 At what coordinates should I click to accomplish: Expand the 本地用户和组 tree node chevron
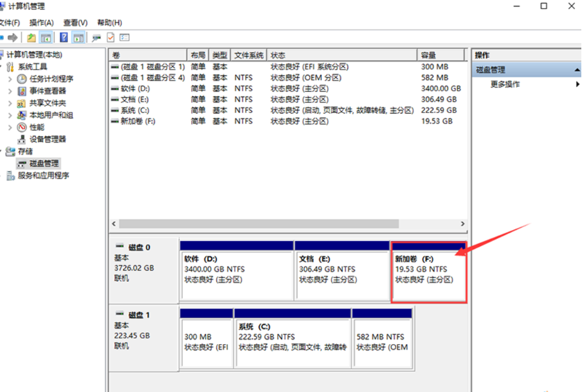[x=10, y=115]
